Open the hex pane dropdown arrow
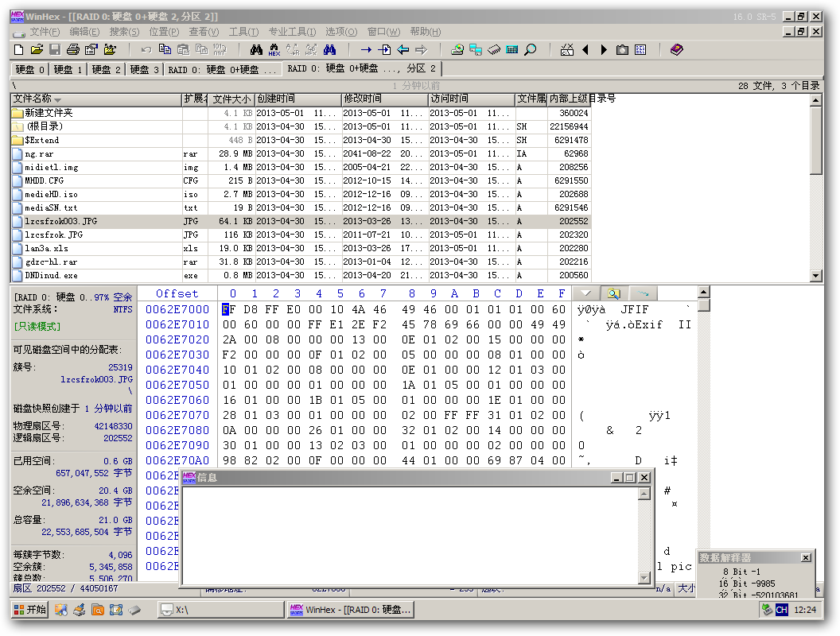 585,293
